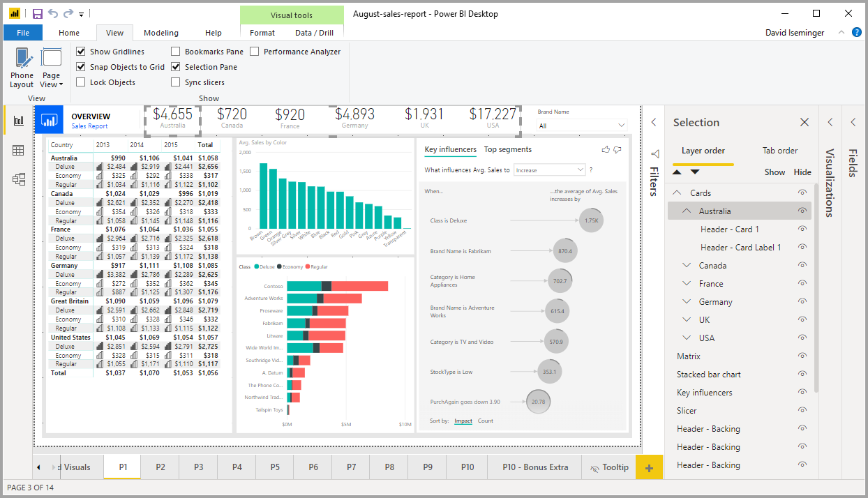
Task: Select Header - Card Label 1 layer
Action: click(741, 248)
